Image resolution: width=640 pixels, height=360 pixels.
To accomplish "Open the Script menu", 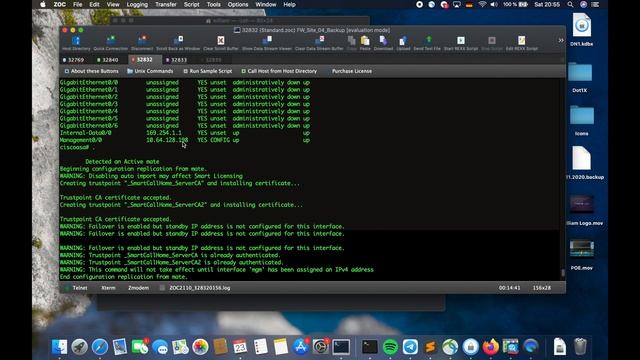I will coord(191,4).
